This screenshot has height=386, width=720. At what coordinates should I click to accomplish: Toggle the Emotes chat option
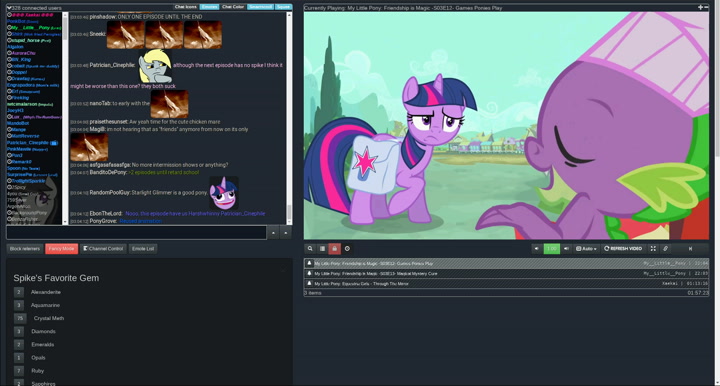[x=209, y=7]
